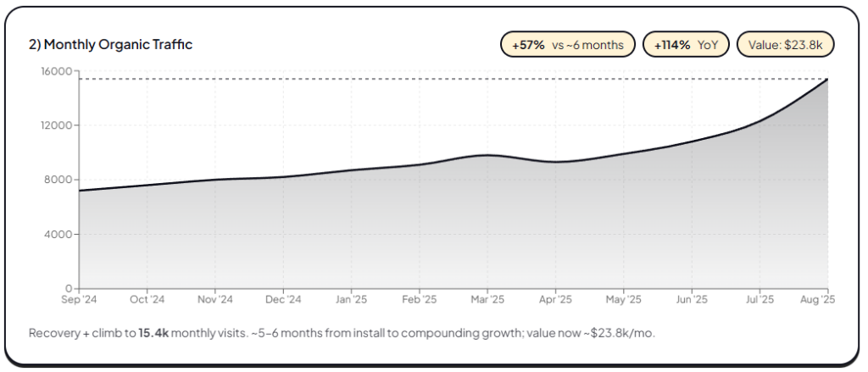Image resolution: width=868 pixels, height=372 pixels.
Task: Click the Jan '25 axis label
Action: pyautogui.click(x=351, y=299)
